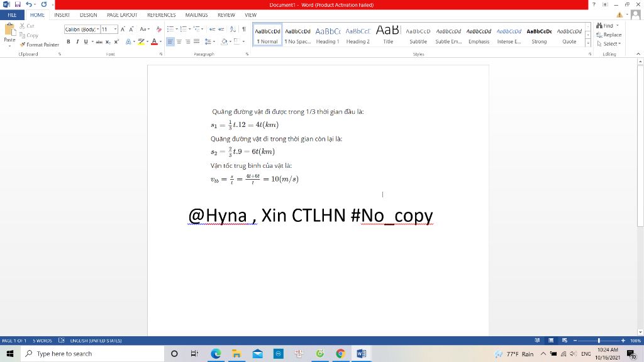Select Align Left paragraph alignment
This screenshot has width=644, height=362.
170,41
